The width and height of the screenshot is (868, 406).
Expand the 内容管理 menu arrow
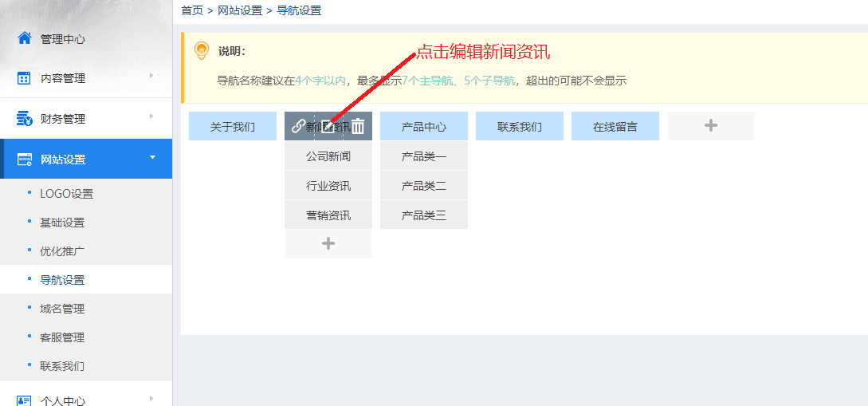point(151,76)
